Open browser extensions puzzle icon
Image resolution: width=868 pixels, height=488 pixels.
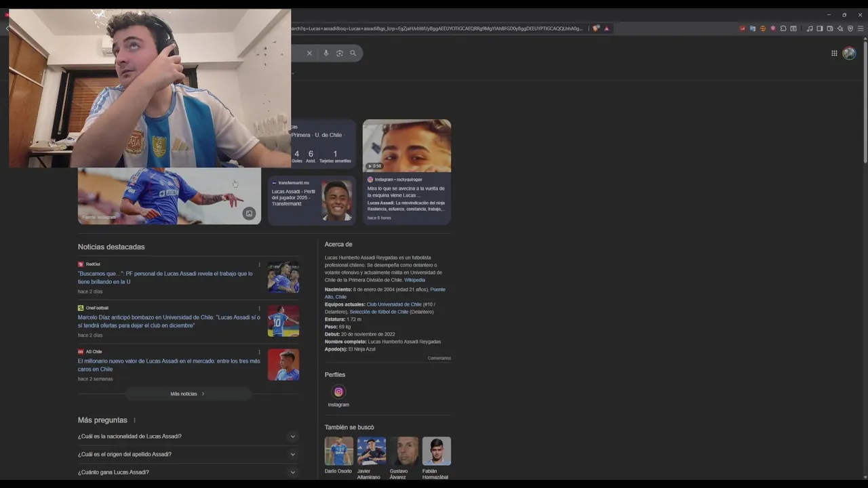coord(783,28)
